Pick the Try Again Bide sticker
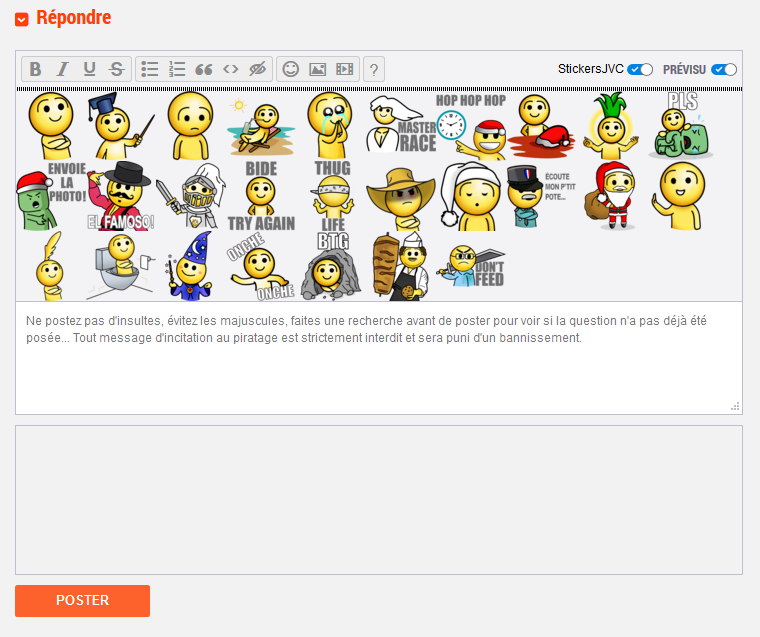 coord(261,195)
